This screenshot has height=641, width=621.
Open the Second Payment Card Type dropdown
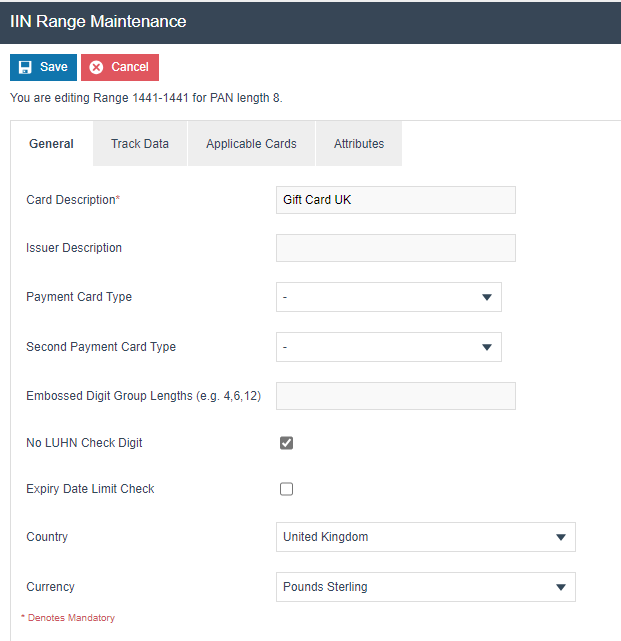388,347
